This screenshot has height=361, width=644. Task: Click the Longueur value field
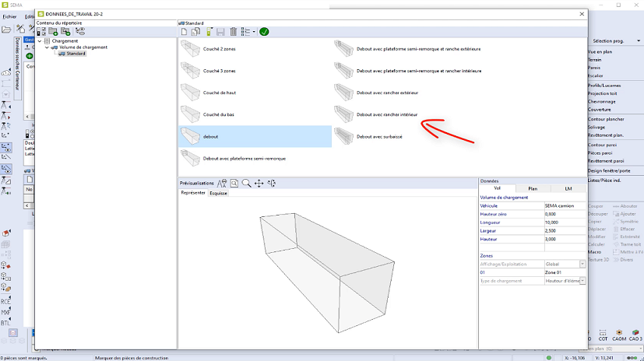565,222
